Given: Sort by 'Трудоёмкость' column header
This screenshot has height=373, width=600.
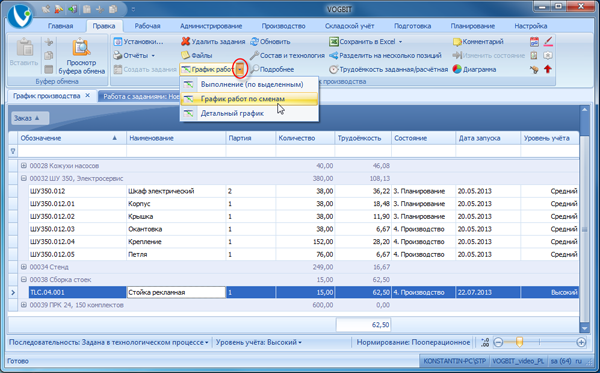Looking at the screenshot, I should coord(363,138).
